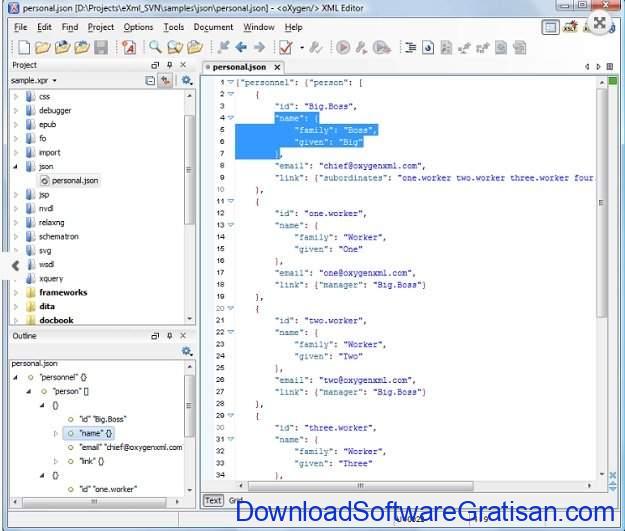Apply the transformation scenario with the play icon
The image size is (625, 531).
coord(343,48)
